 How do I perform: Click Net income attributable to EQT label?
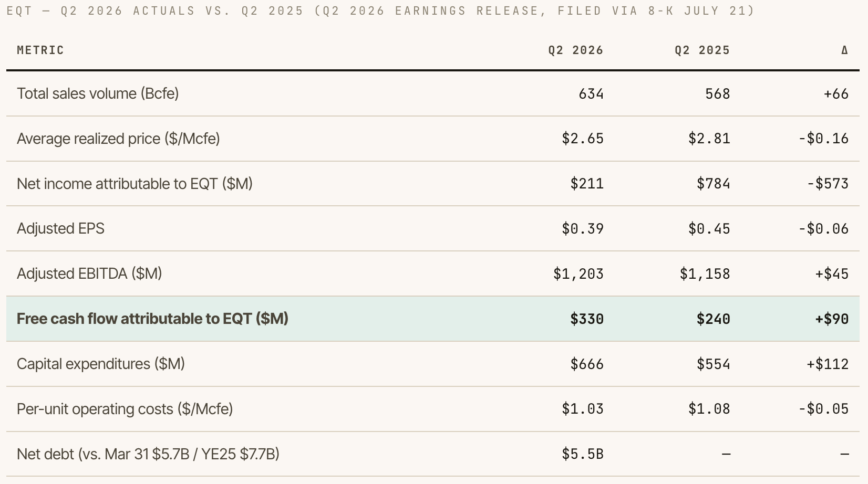[135, 184]
